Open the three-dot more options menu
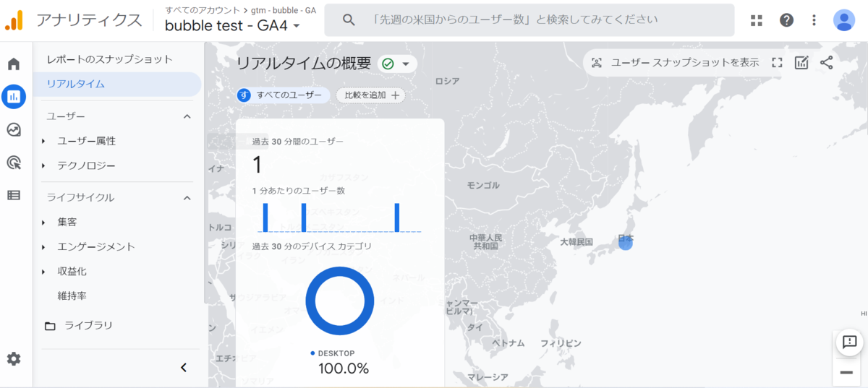868x388 pixels. (815, 20)
